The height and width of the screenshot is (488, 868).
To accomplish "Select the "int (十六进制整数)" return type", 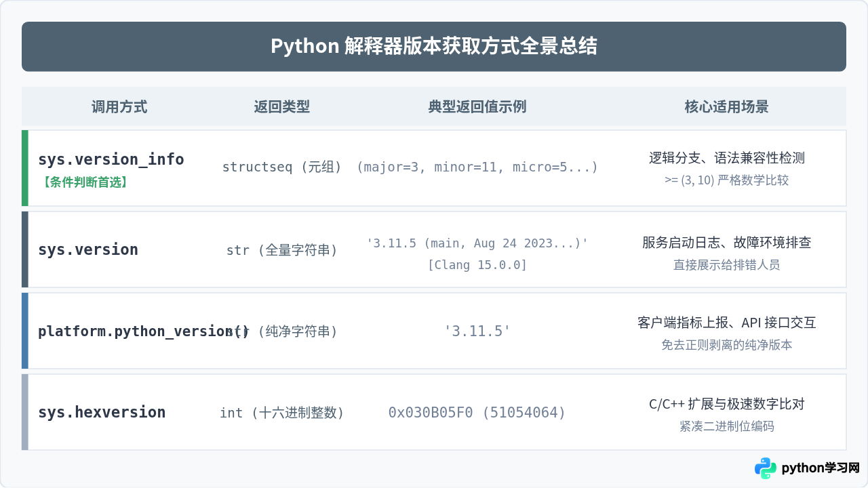I will [282, 413].
